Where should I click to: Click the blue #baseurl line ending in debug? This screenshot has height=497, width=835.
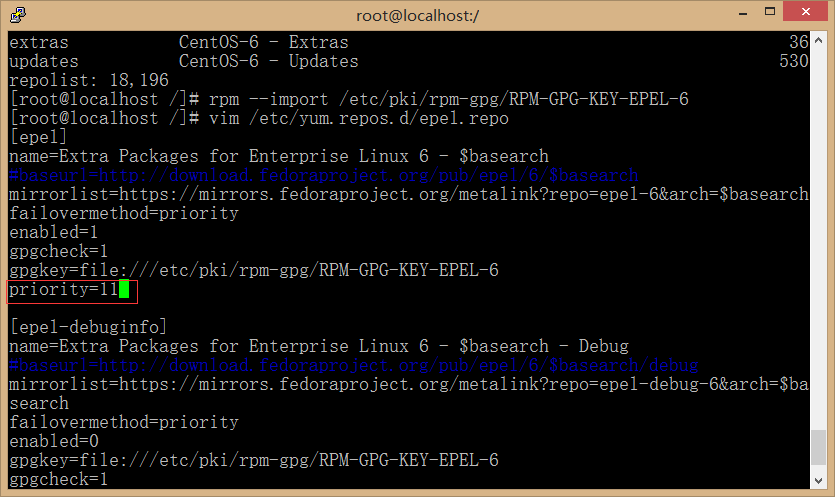[x=353, y=365]
